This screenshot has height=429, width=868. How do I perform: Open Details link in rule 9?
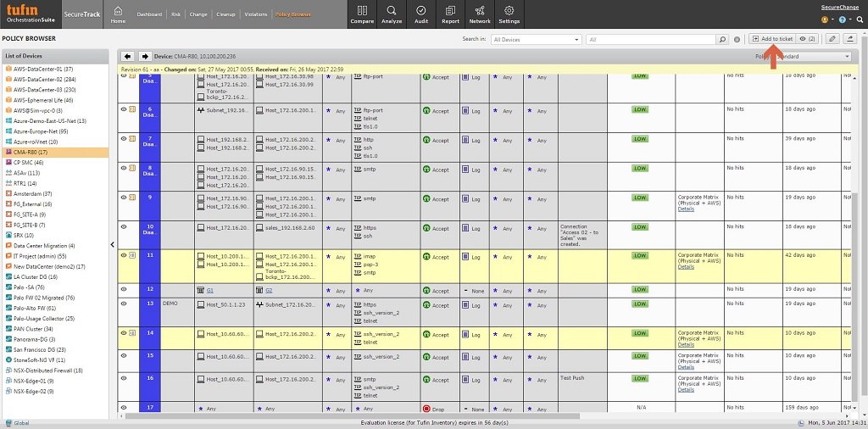pyautogui.click(x=686, y=208)
